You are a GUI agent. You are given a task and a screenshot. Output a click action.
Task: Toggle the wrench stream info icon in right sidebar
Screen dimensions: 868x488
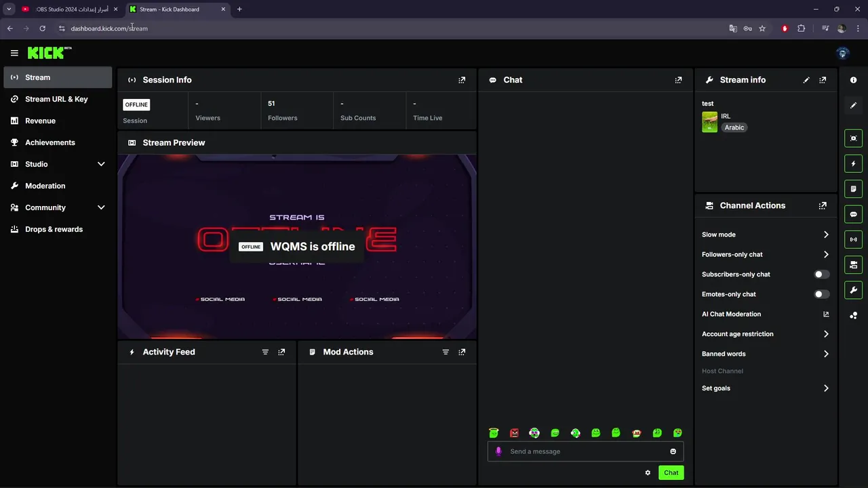tap(853, 290)
